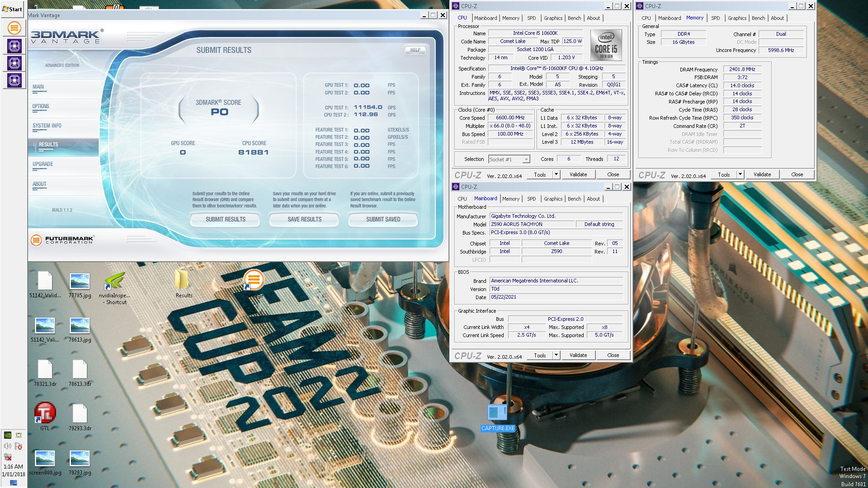Viewport: 868px width, 488px height.
Task: Open the Windows Start button
Action: point(12,9)
